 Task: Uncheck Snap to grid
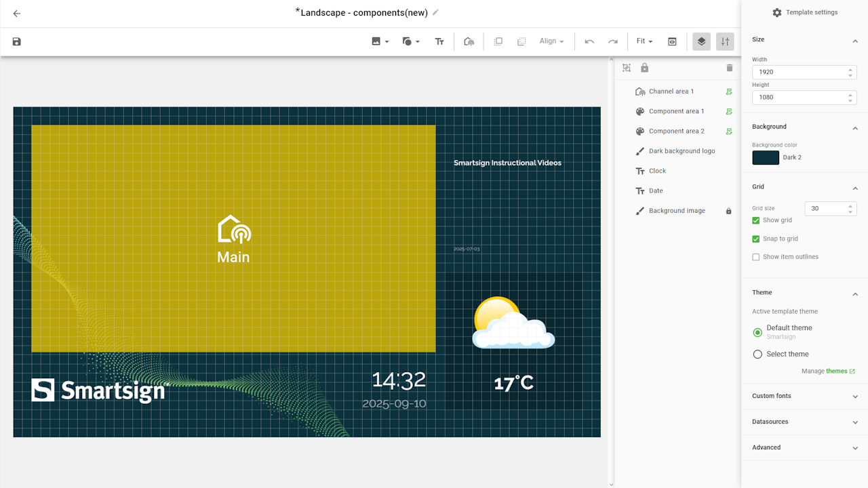point(756,239)
